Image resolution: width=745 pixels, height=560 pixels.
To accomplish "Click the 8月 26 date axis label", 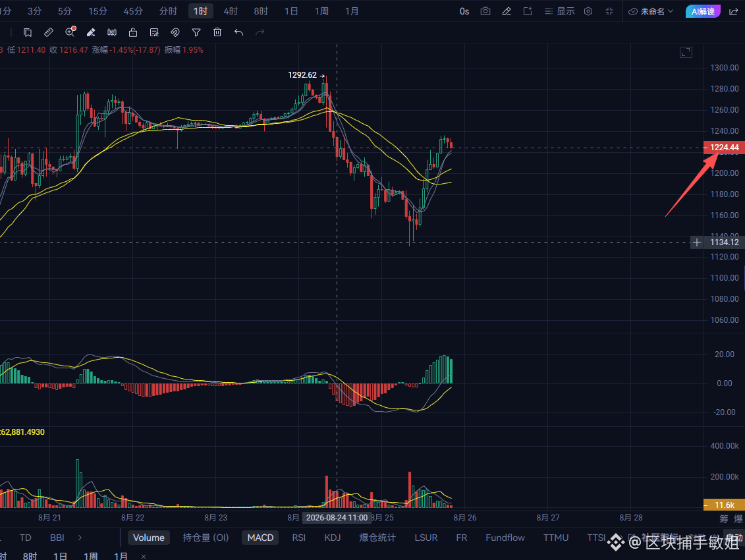I will point(464,518).
